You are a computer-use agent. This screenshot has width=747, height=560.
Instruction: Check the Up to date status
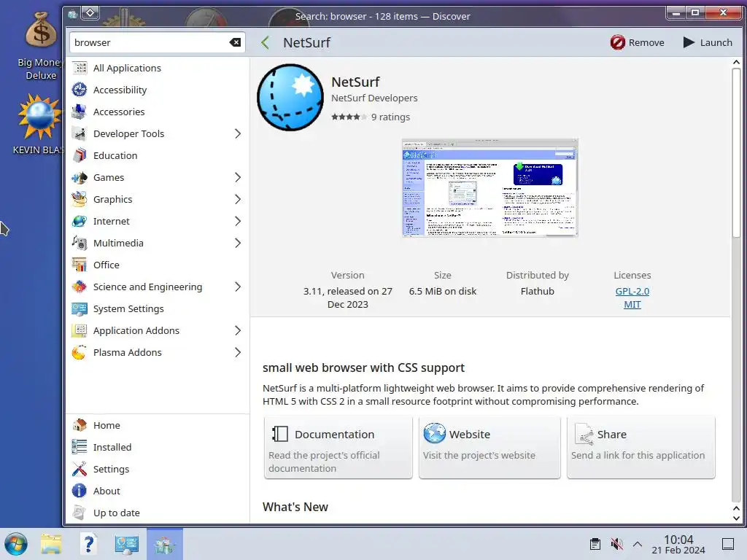[x=158, y=513]
